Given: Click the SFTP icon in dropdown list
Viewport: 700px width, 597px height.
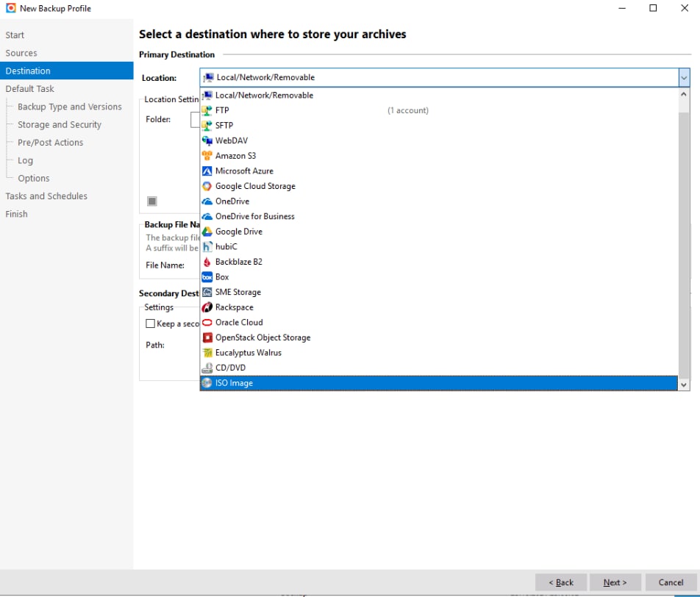Looking at the screenshot, I should [207, 126].
